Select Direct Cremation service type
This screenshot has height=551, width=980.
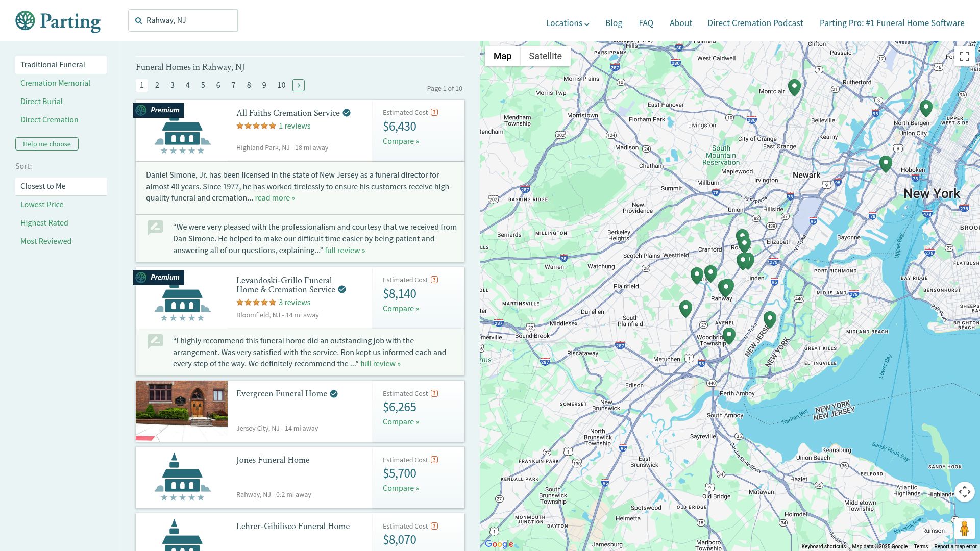50,120
